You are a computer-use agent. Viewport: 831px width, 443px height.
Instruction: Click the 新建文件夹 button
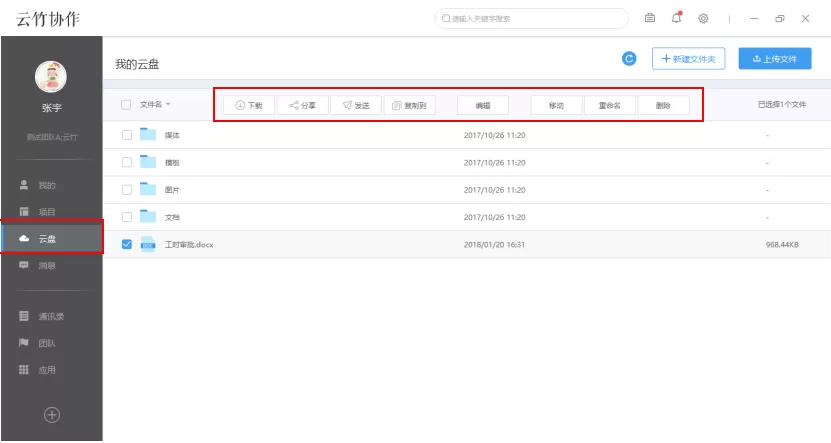(688, 59)
